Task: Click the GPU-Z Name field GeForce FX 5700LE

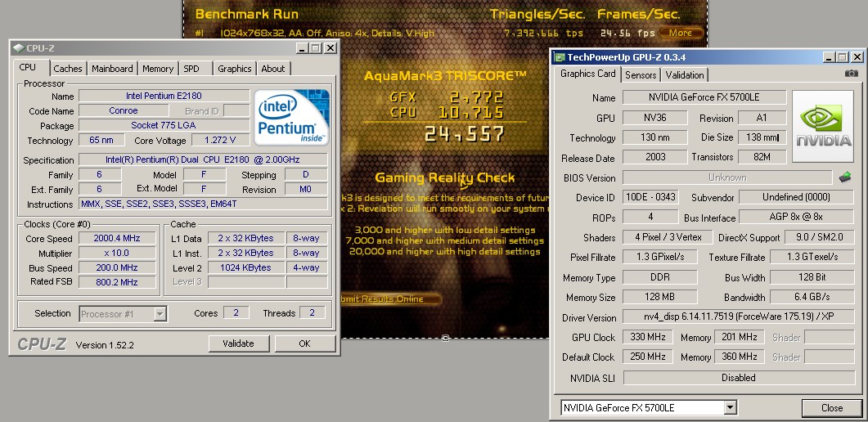Action: [x=704, y=97]
